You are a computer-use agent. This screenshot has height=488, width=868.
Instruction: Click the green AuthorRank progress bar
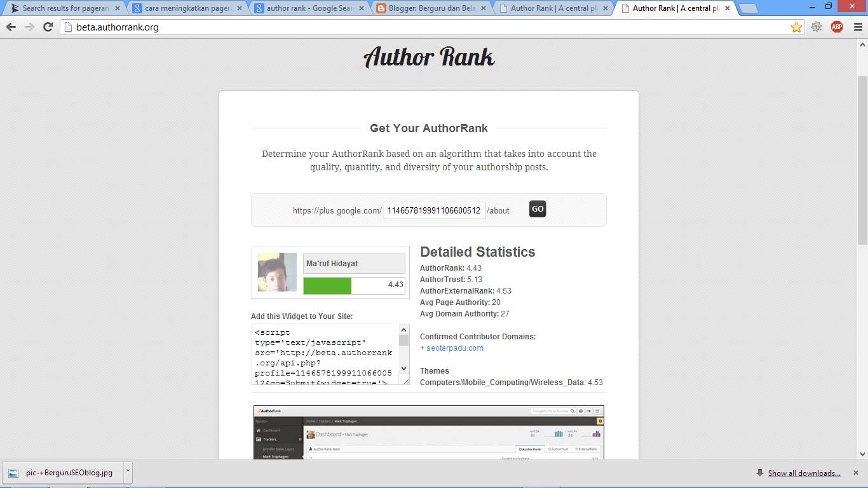327,285
